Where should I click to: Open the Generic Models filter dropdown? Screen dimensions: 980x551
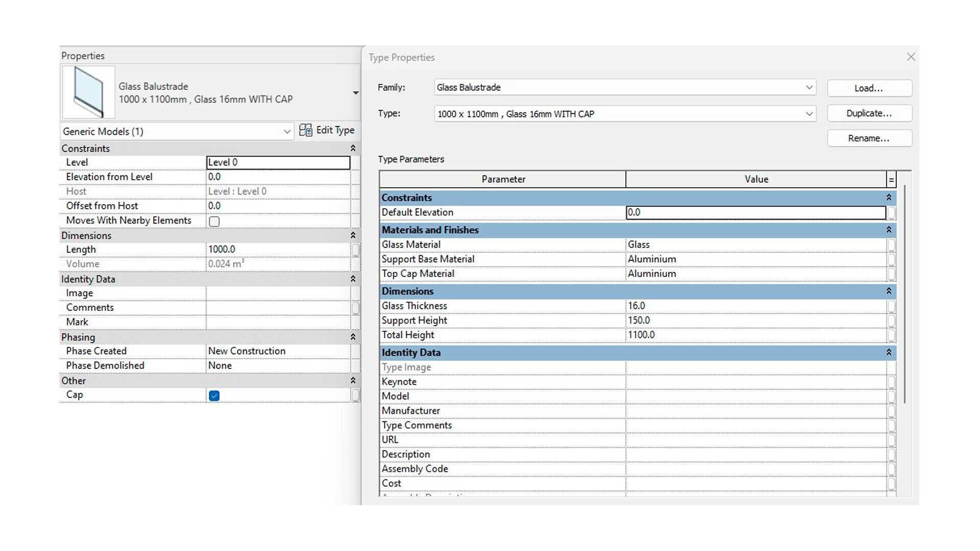pos(286,132)
